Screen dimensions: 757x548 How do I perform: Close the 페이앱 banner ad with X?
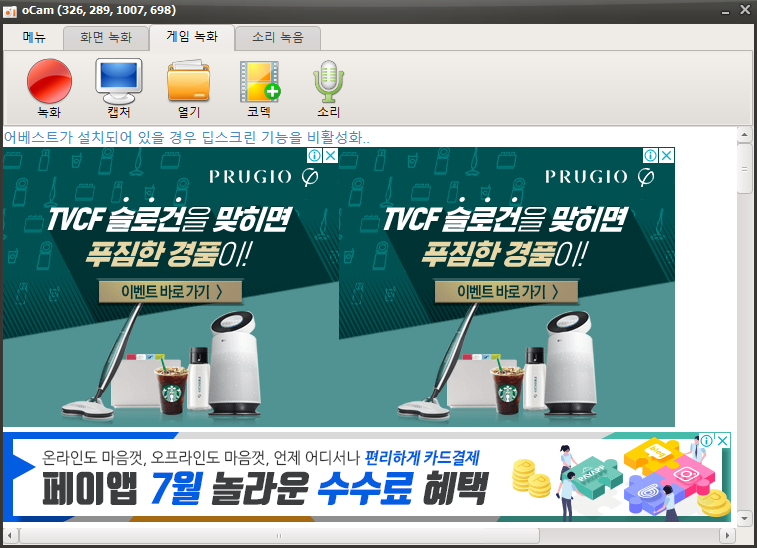[x=723, y=440]
